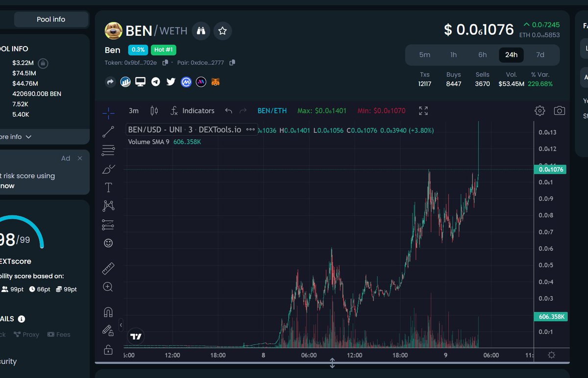Click the Hot #1 badge
588x378 pixels.
point(163,50)
